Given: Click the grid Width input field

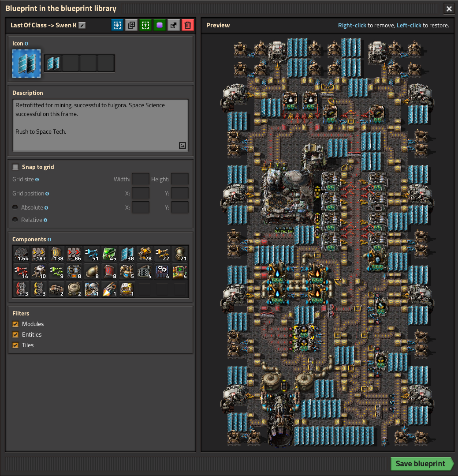Looking at the screenshot, I should (x=140, y=179).
